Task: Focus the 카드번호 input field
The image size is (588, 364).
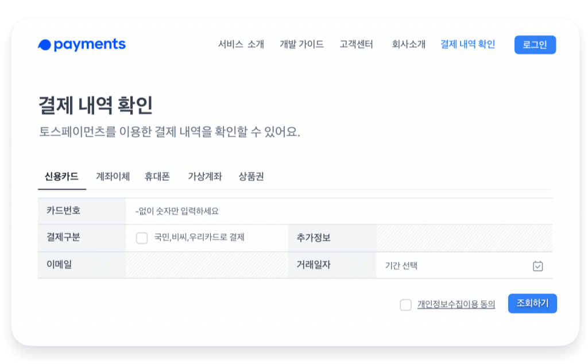Action: (339, 211)
